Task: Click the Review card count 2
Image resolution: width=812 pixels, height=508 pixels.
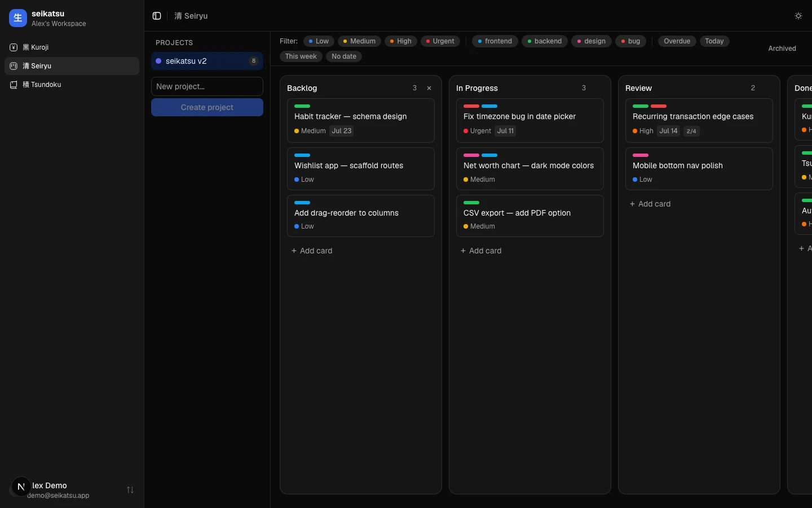Action: click(x=753, y=88)
